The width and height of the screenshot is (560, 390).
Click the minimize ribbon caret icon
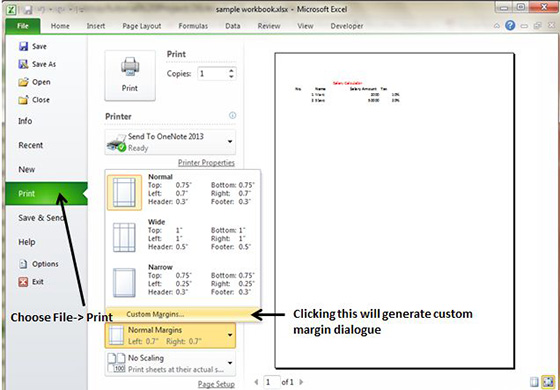pos(496,26)
